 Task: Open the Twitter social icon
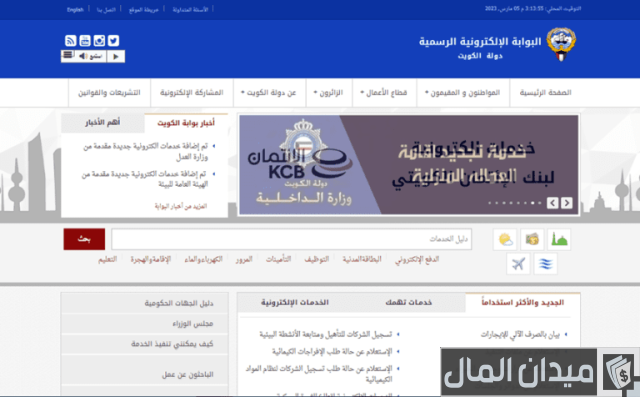113,40
